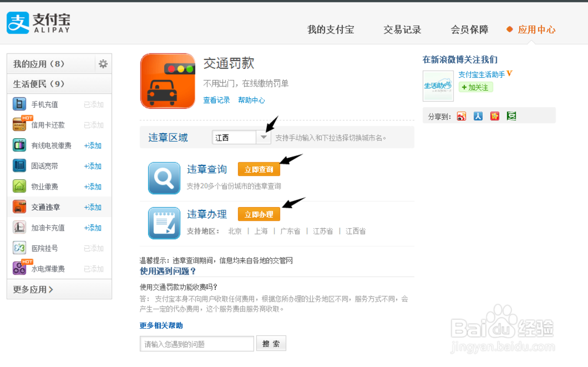Select 我的应用（8）section header
This screenshot has width=588, height=367.
pyautogui.click(x=51, y=64)
